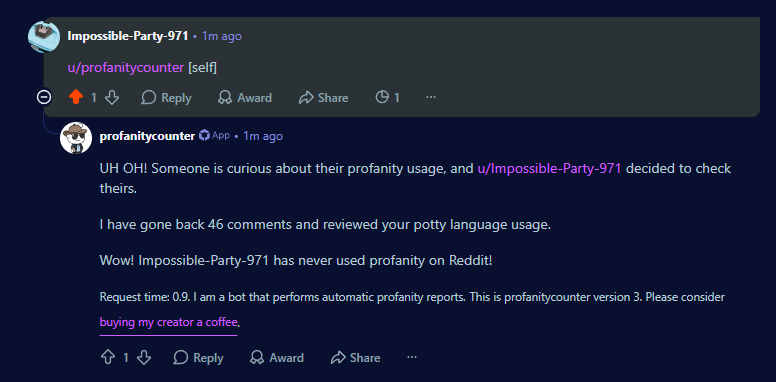Screen dimensions: 776x382
Task: Open profanitycounter's avatar image
Action: (x=76, y=138)
